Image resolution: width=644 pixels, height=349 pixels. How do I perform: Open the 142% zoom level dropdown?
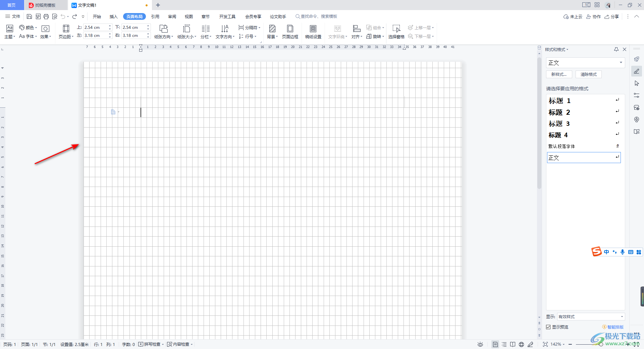tap(557, 344)
